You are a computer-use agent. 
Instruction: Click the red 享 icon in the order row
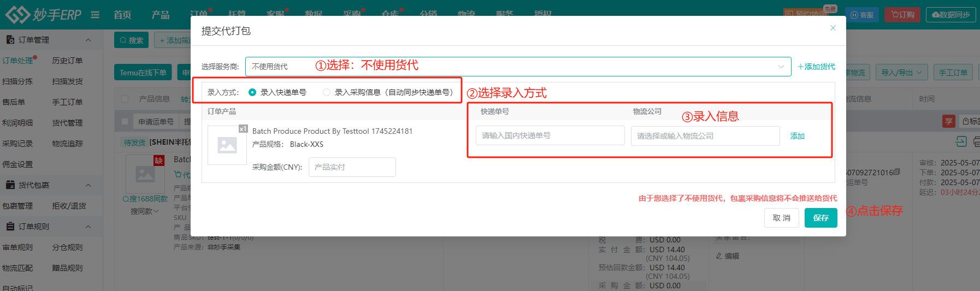point(949,121)
